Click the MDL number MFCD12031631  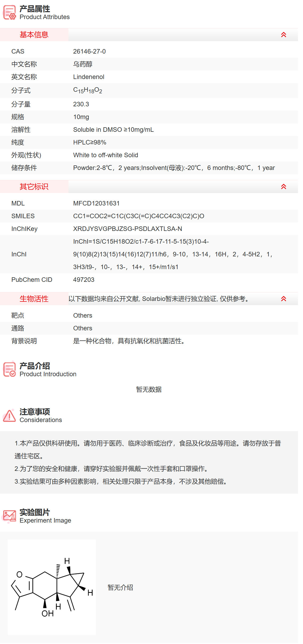click(96, 203)
